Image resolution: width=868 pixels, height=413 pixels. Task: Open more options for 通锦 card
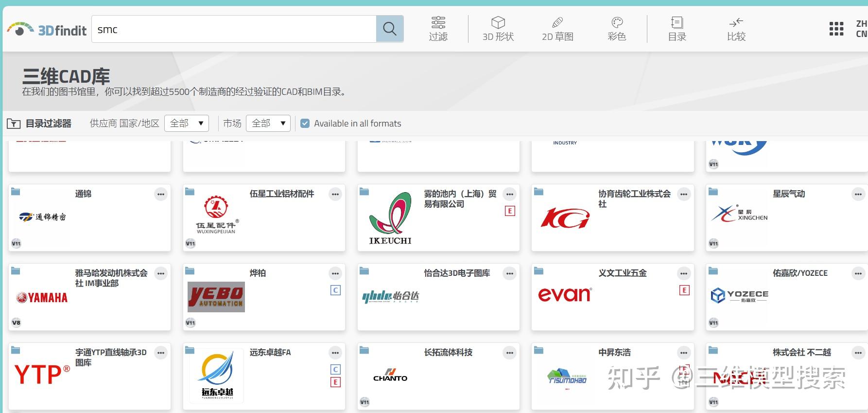161,194
